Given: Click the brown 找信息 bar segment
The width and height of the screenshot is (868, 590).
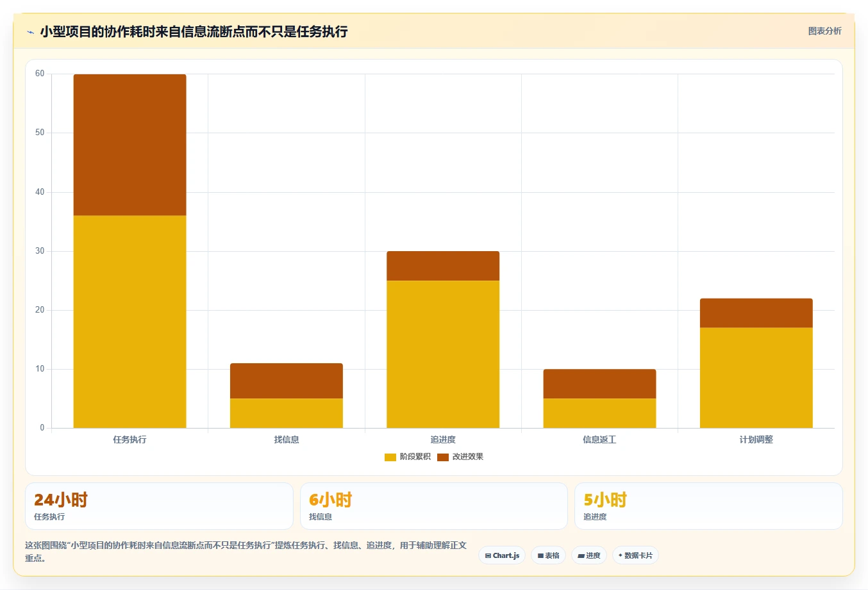Looking at the screenshot, I should point(287,381).
